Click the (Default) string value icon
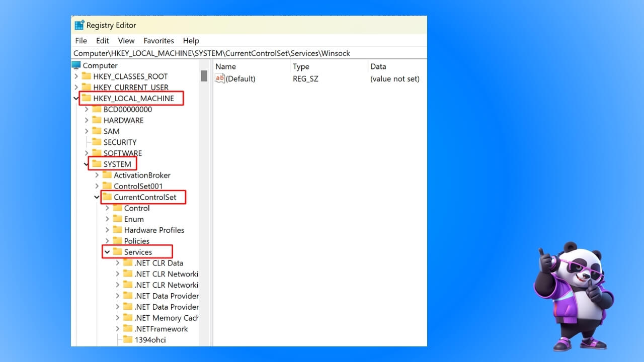This screenshot has height=362, width=644. (x=220, y=78)
